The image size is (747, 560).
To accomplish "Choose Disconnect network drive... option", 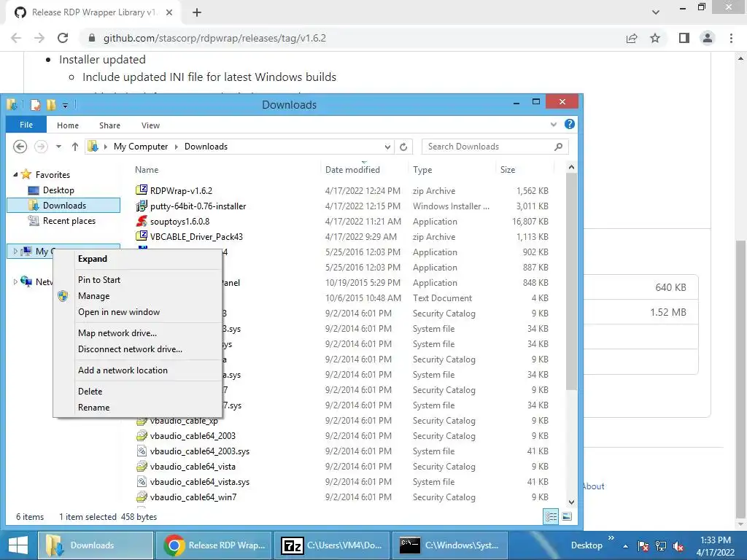I will click(x=138, y=349).
